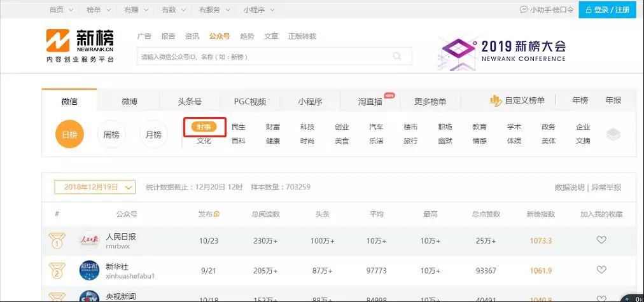This screenshot has width=644, height=302.
Task: Expand the 有数 top menu
Action: click(x=173, y=10)
